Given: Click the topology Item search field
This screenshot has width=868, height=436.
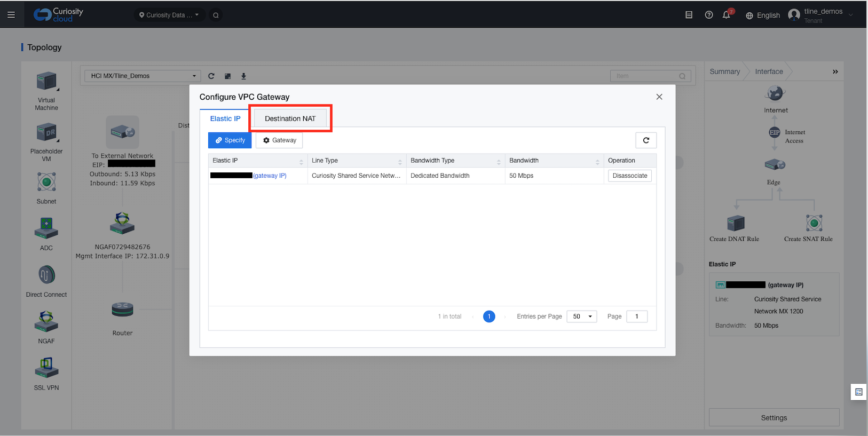Looking at the screenshot, I should click(650, 76).
